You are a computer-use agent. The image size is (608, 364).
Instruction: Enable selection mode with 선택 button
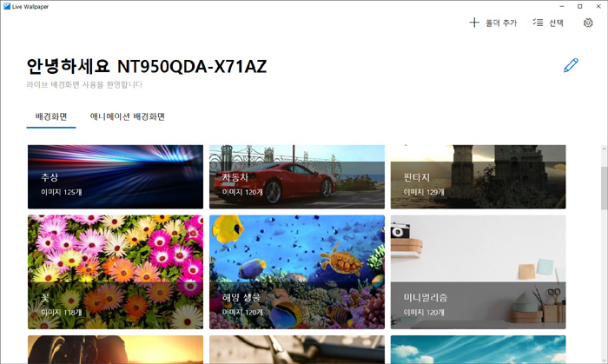pyautogui.click(x=547, y=23)
